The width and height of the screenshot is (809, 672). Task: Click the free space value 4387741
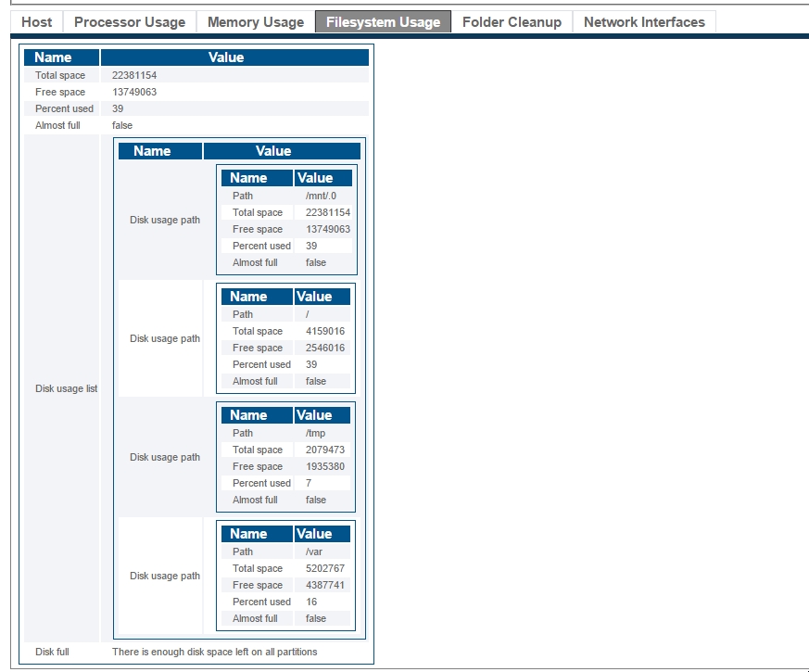click(324, 585)
